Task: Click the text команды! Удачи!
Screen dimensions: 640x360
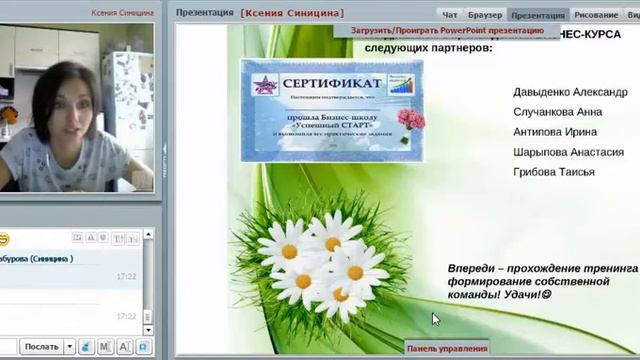Action: coord(499,294)
